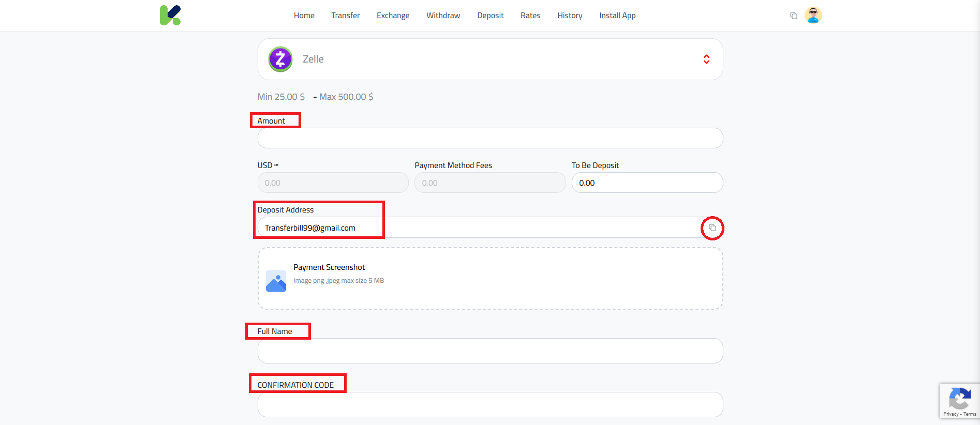Click the "Image png ,jpeg max size 5 MB" text
Viewport: 980px width, 425px height.
pyautogui.click(x=338, y=281)
